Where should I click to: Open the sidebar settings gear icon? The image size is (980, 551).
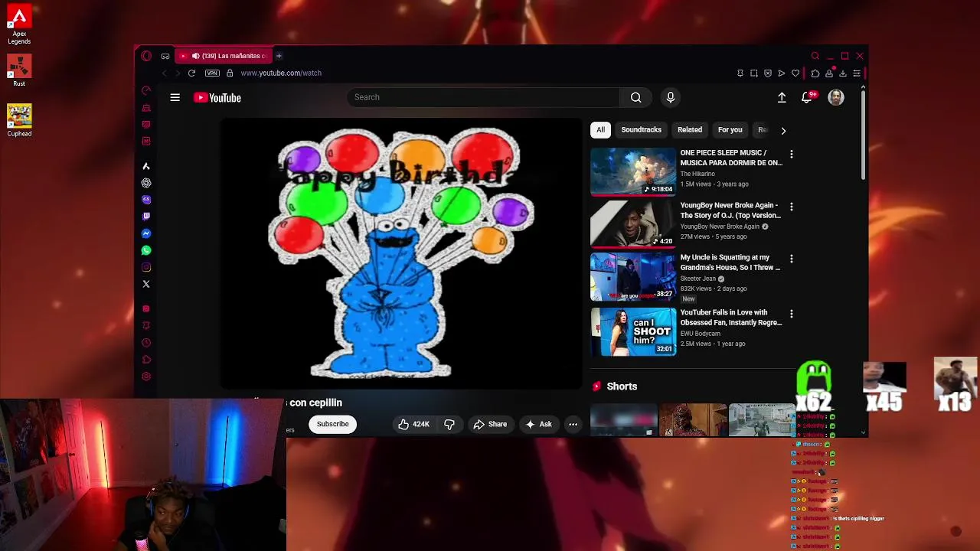pyautogui.click(x=146, y=377)
